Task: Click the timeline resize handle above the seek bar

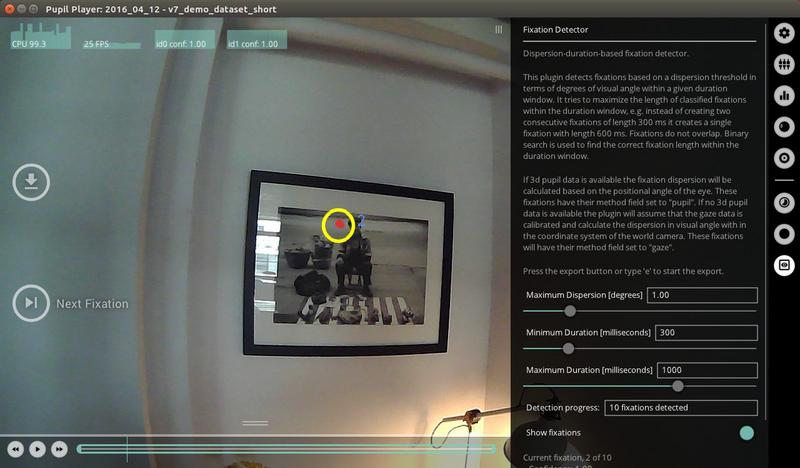Action: [x=255, y=423]
